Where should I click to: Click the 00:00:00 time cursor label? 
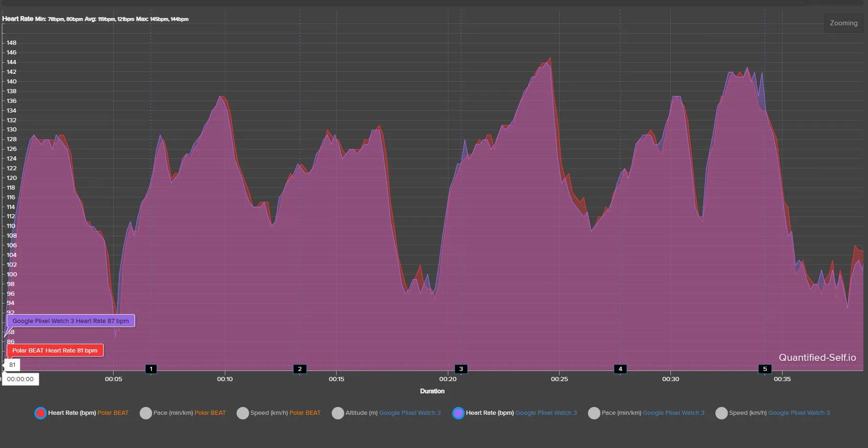(x=20, y=379)
